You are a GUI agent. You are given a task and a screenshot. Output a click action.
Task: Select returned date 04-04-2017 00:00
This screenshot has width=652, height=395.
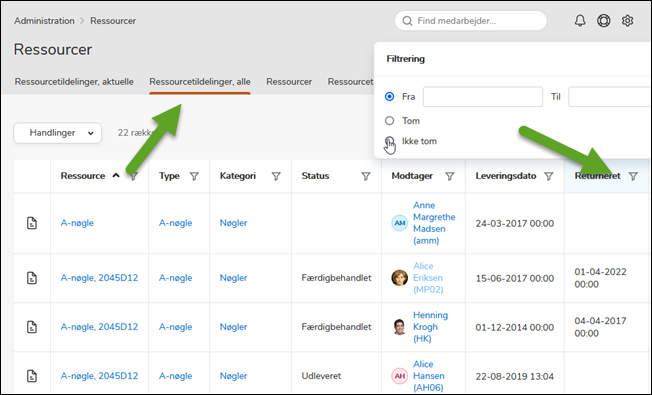pyautogui.click(x=600, y=327)
